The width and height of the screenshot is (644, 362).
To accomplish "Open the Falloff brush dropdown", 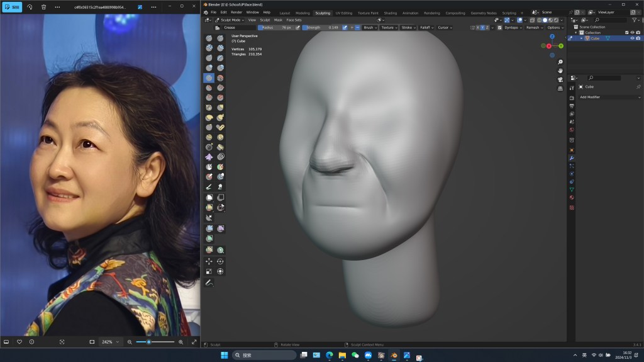I will tap(426, 28).
